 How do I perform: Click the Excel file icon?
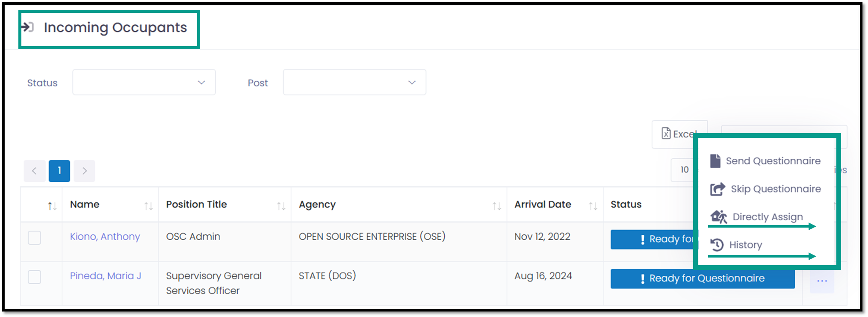pos(666,133)
